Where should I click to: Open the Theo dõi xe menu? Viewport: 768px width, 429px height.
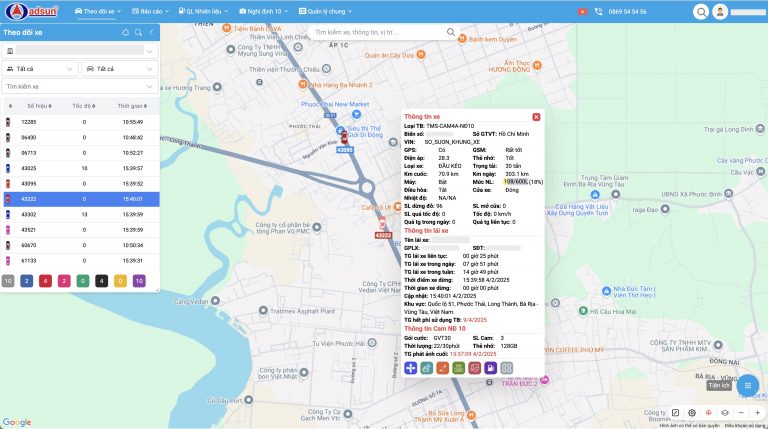pos(100,11)
